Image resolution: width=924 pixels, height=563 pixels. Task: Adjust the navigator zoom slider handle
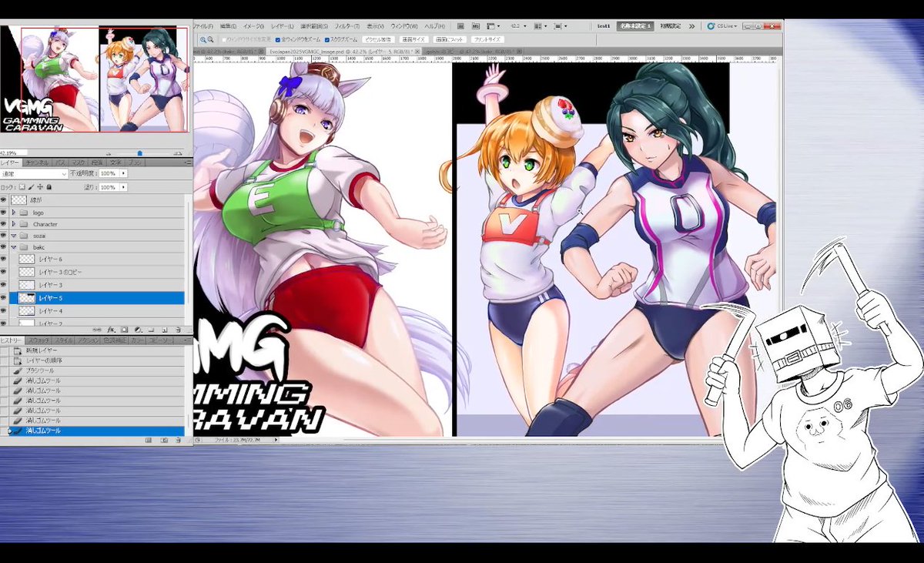click(139, 153)
